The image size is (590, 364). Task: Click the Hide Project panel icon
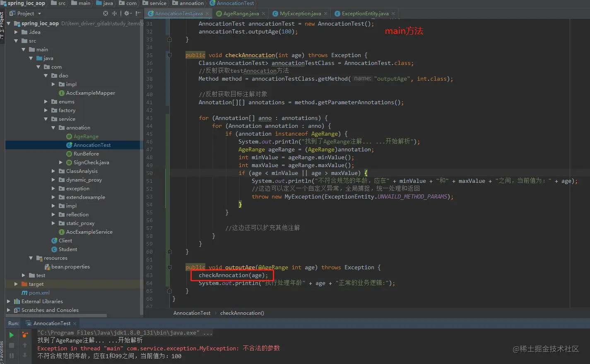[x=138, y=13]
